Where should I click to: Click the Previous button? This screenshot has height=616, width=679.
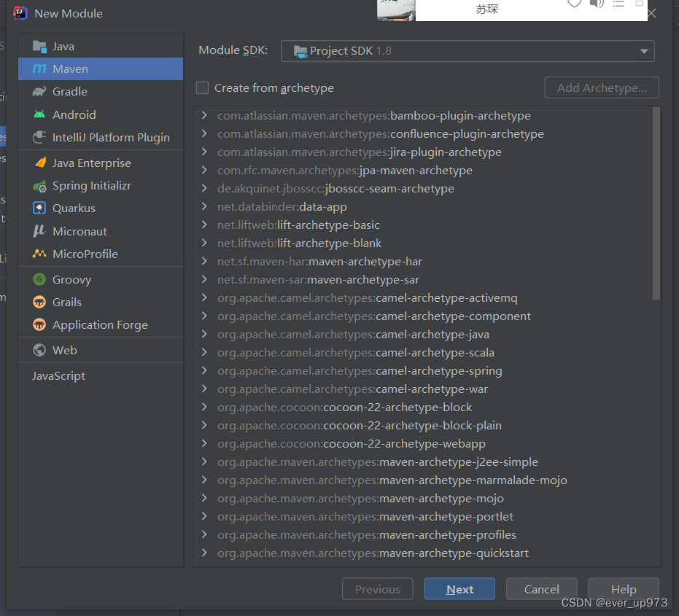point(378,589)
